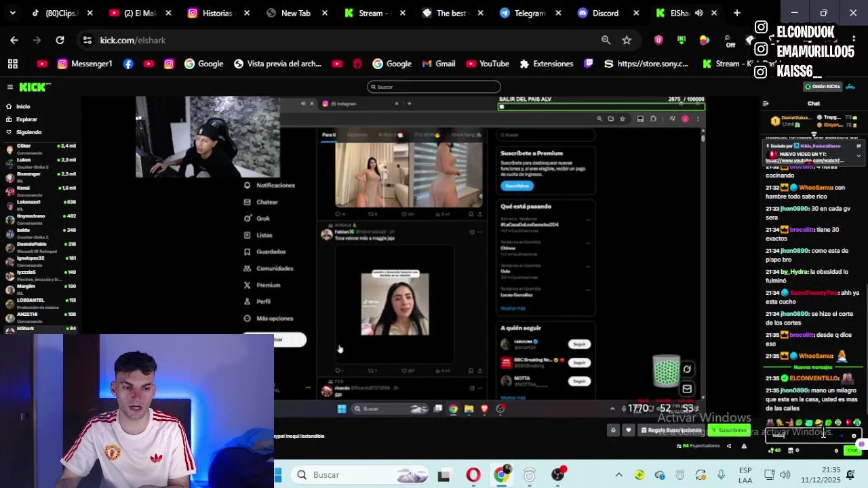The height and width of the screenshot is (488, 868).
Task: Open chat settings gear
Action: click(836, 451)
